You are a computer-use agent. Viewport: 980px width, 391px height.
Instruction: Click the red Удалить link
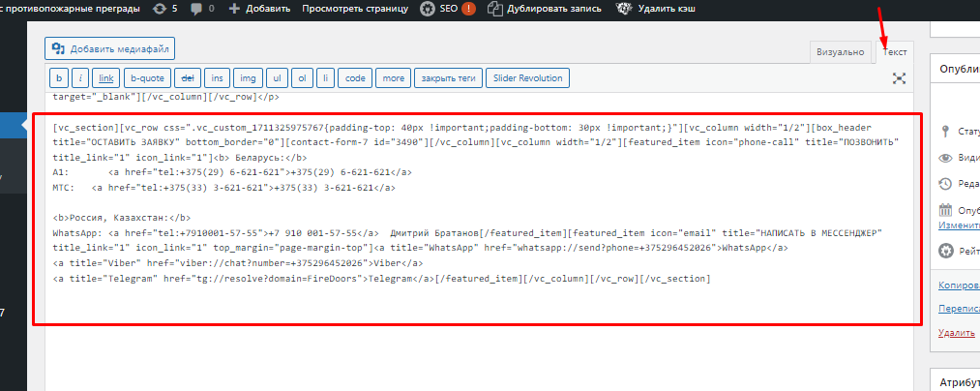tap(957, 334)
